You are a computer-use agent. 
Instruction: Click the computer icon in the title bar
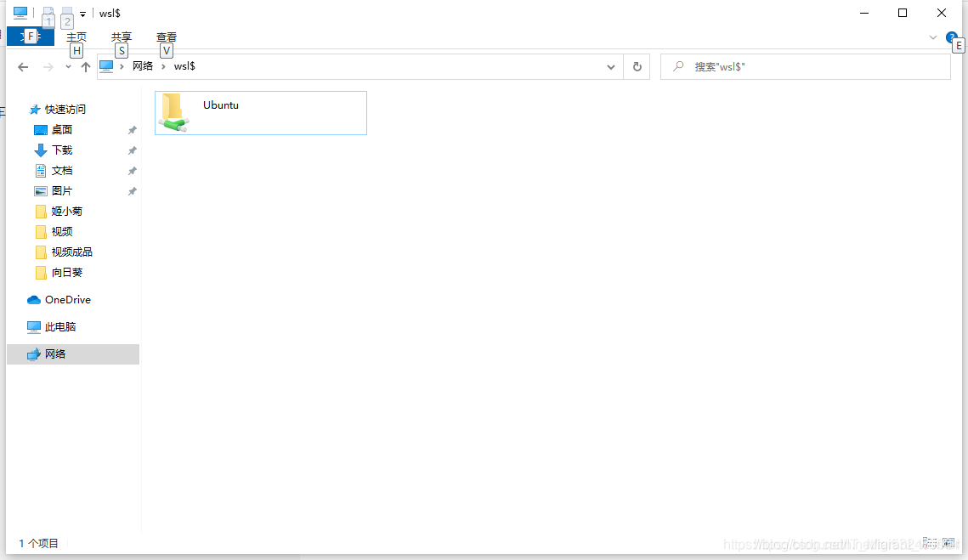click(20, 13)
